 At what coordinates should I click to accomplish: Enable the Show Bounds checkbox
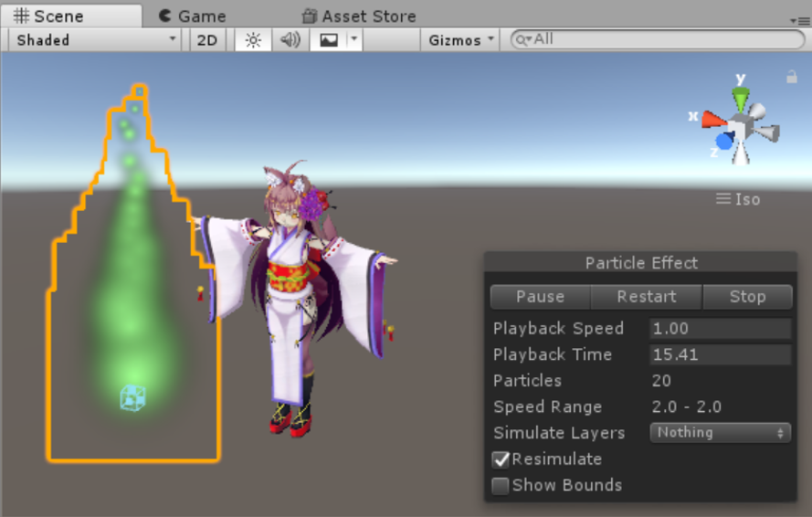[x=501, y=486]
